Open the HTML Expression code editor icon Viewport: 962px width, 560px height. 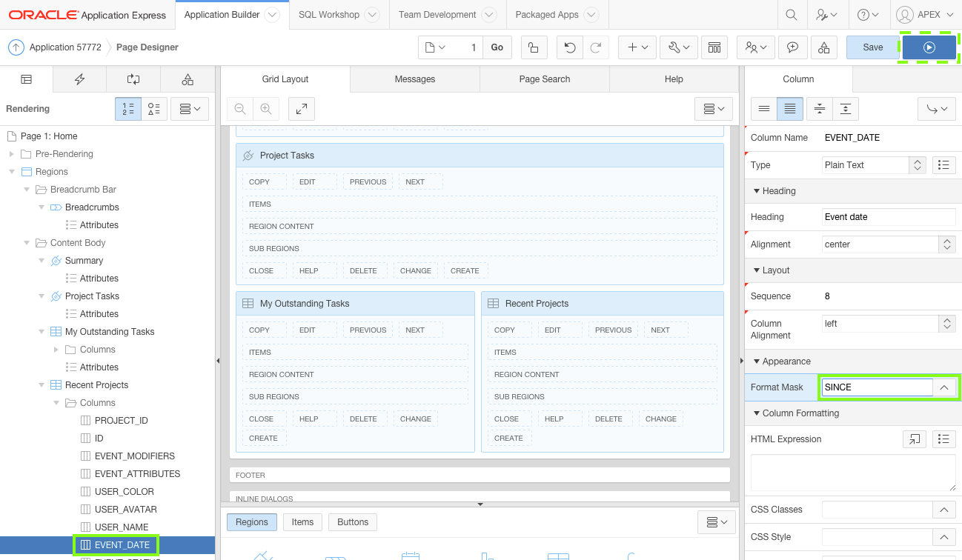914,439
